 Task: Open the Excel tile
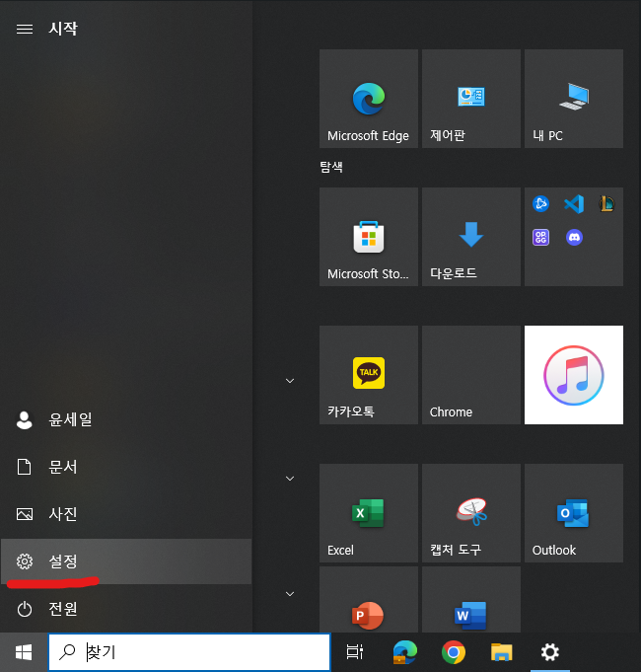tap(369, 513)
